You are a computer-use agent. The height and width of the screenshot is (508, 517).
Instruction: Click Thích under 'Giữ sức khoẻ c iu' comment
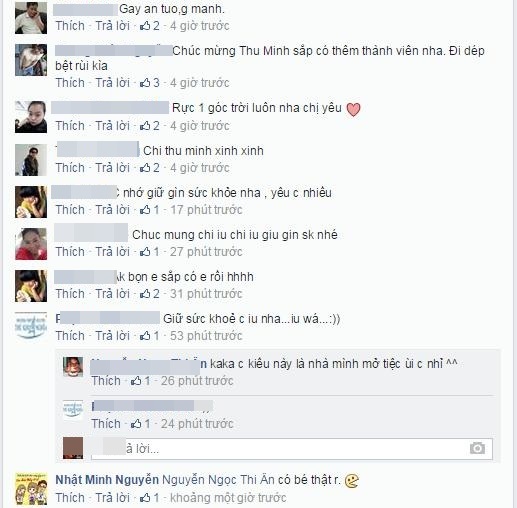pyautogui.click(x=70, y=336)
